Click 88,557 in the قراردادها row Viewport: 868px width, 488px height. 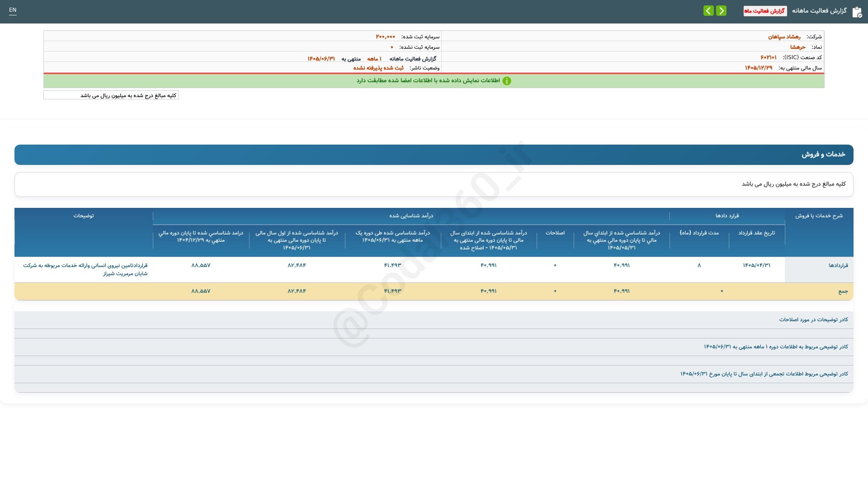click(x=201, y=266)
